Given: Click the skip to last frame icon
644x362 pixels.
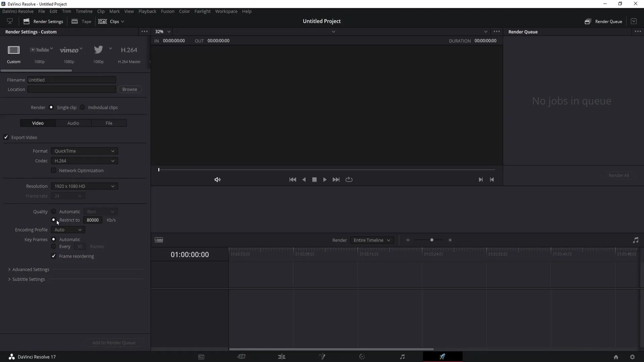Looking at the screenshot, I should [336, 179].
